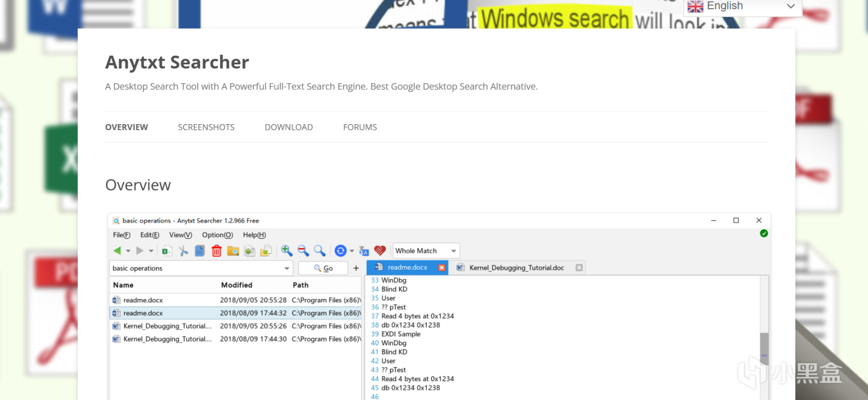Click the red trash delete icon

pos(217,251)
